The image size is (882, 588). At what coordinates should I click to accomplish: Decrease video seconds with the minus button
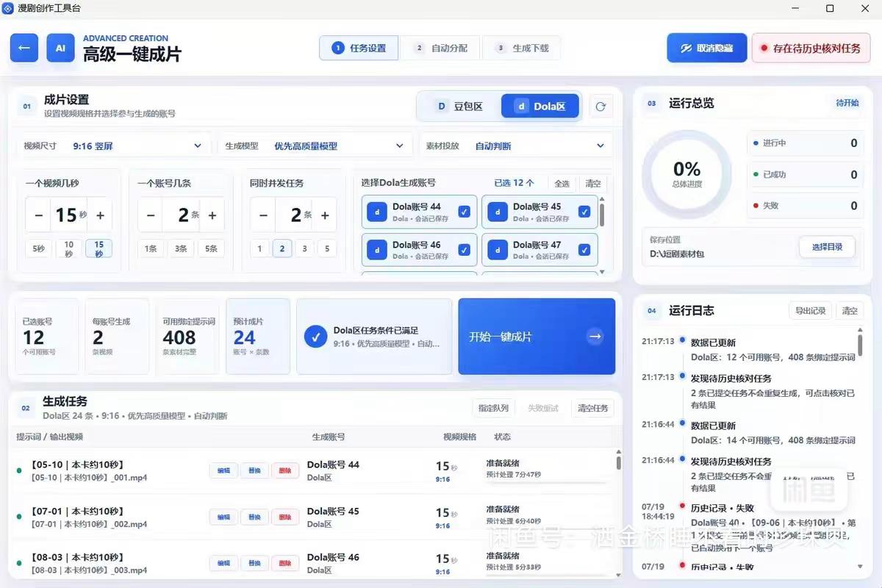[39, 215]
